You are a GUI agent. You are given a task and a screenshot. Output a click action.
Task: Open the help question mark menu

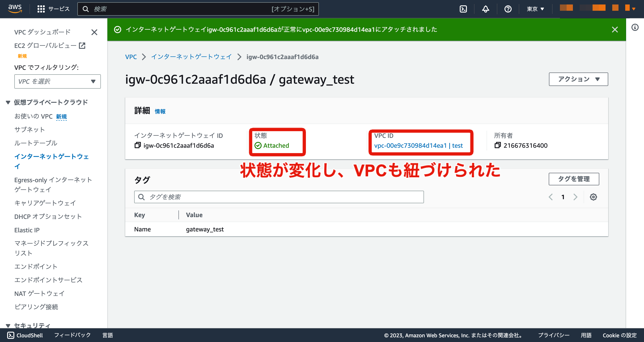click(x=508, y=9)
